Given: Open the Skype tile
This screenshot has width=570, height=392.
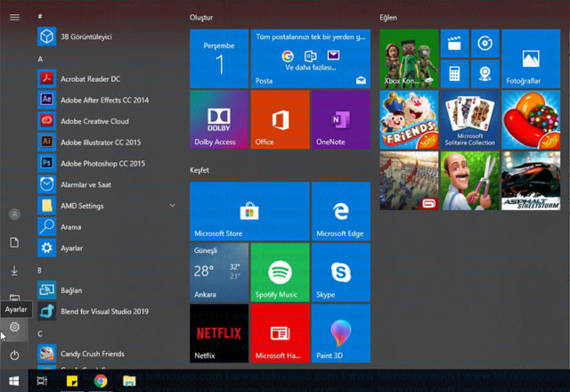Looking at the screenshot, I should 341,273.
